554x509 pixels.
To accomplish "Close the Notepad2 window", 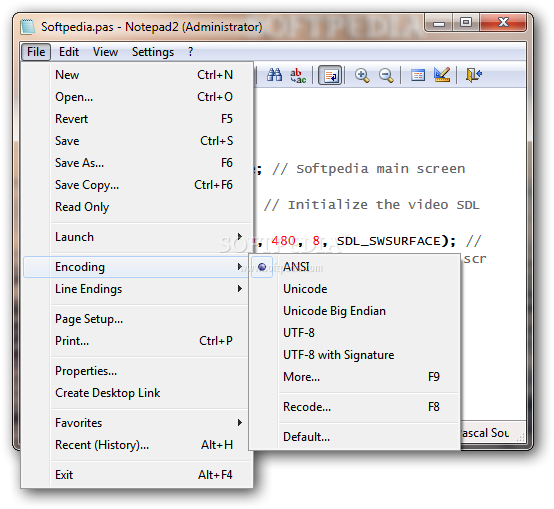I will point(503,23).
